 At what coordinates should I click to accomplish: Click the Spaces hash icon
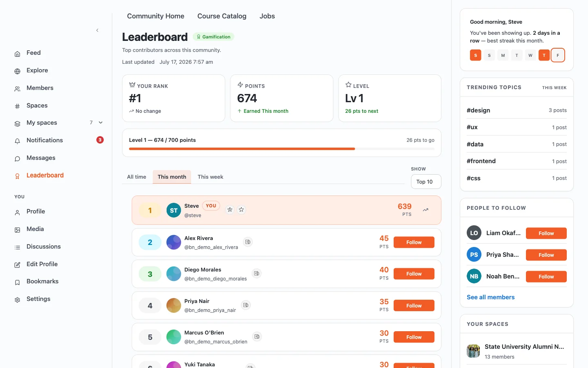(17, 106)
